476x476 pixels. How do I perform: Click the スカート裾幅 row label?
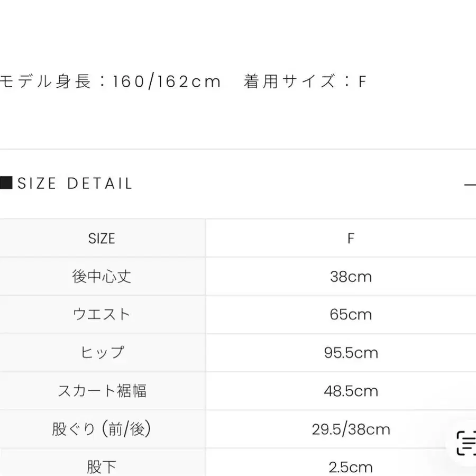(102, 391)
